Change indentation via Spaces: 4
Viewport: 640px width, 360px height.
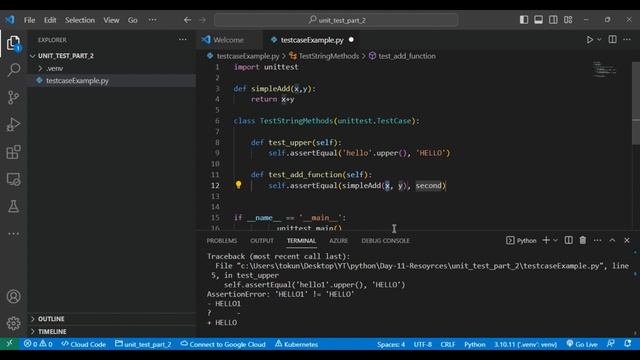(391, 344)
